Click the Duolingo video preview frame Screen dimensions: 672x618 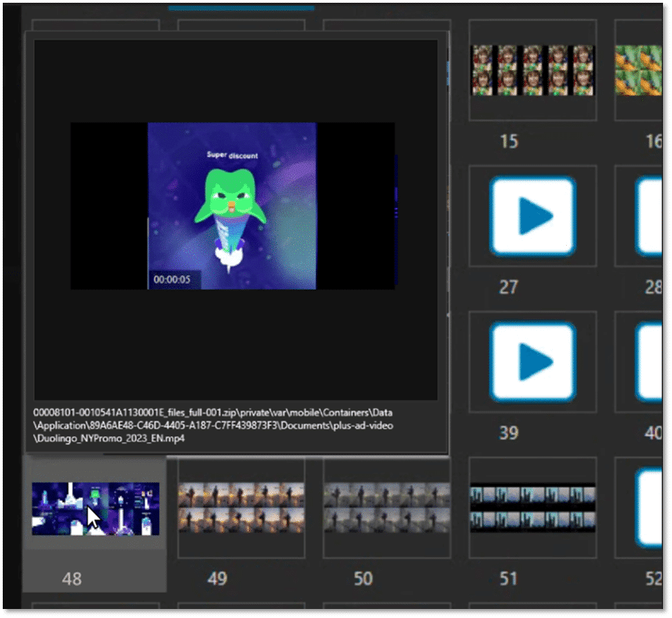pos(233,206)
